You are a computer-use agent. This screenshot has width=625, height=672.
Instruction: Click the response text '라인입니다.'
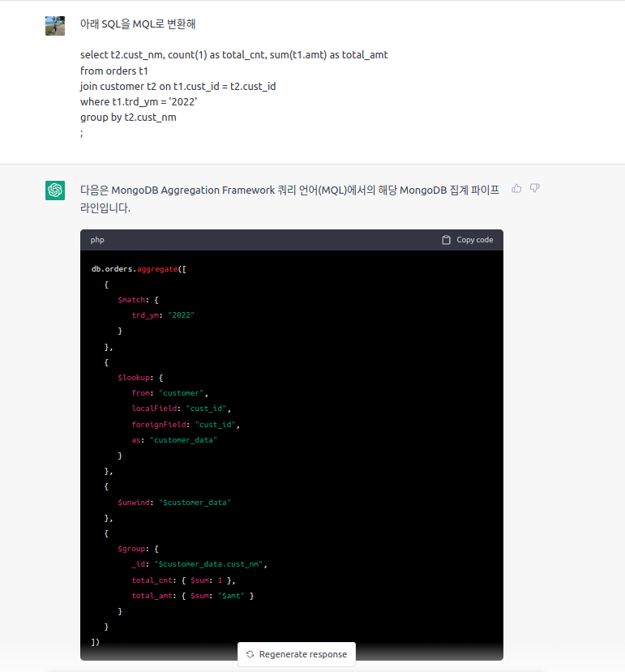pos(105,208)
